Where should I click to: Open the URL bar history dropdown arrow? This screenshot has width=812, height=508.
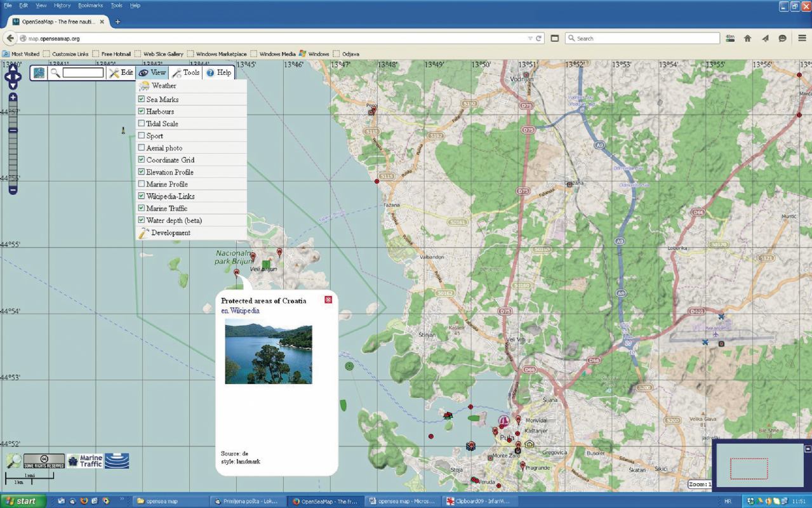coord(531,39)
